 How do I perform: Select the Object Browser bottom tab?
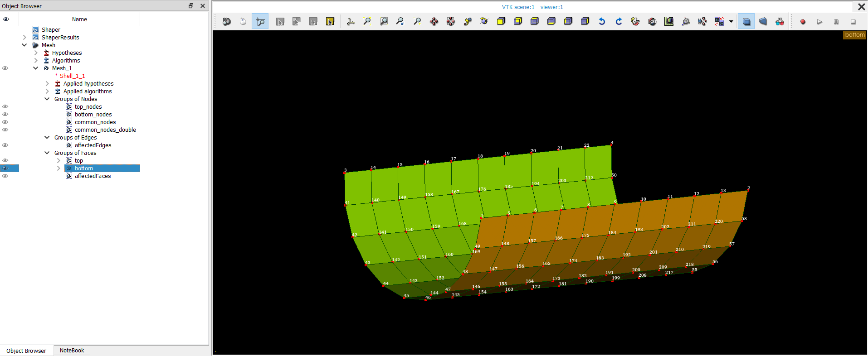26,351
